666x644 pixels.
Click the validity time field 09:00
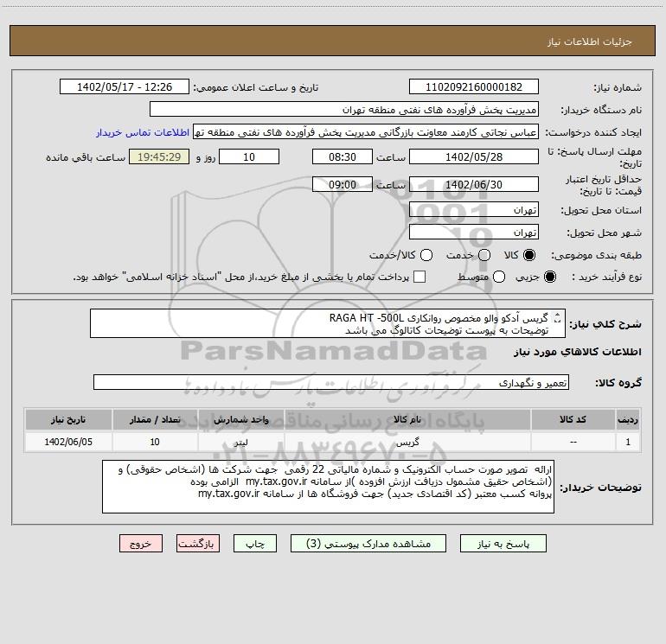coord(343,185)
